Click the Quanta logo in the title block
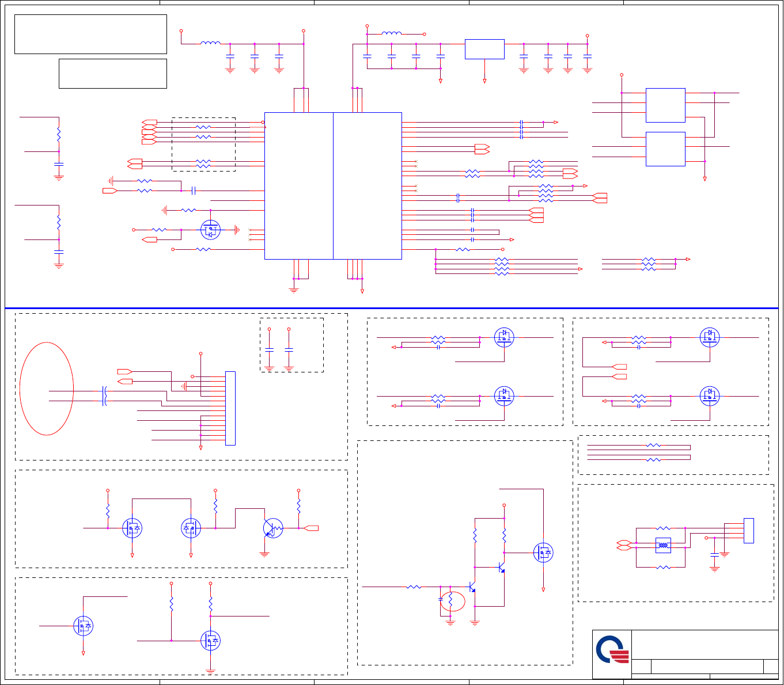 click(612, 649)
